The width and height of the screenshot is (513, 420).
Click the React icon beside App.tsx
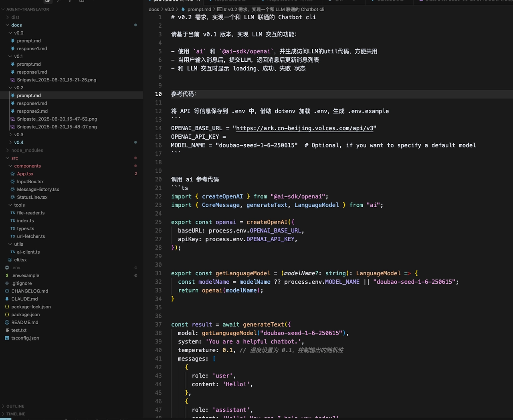13,174
